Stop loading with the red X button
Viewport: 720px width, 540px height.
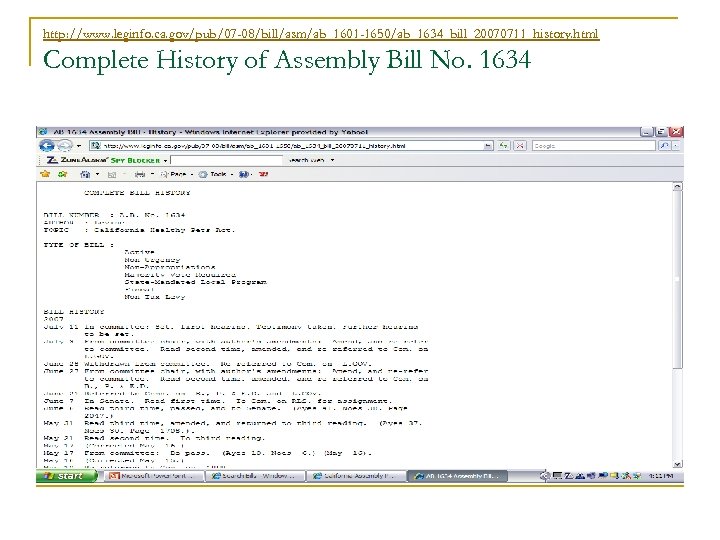[519, 146]
